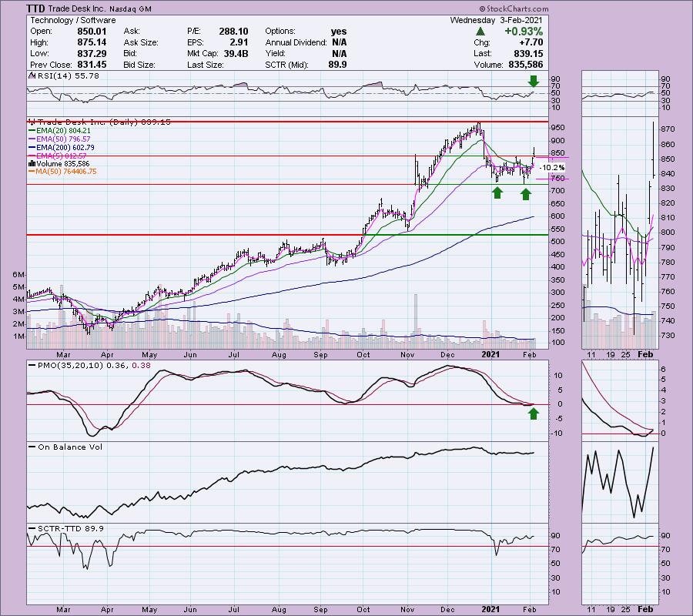Click the P/E value 288.10
This screenshot has height=616, width=693.
tap(233, 32)
